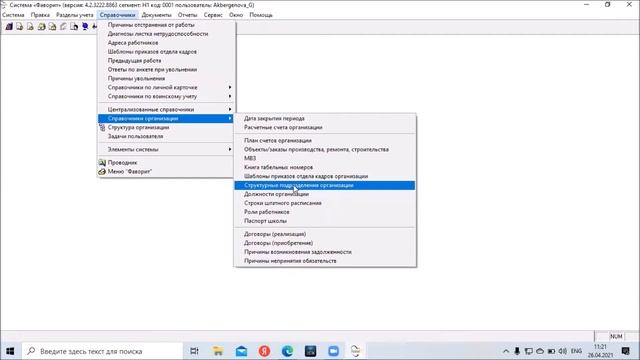Open the Сервис menu

coord(213,15)
